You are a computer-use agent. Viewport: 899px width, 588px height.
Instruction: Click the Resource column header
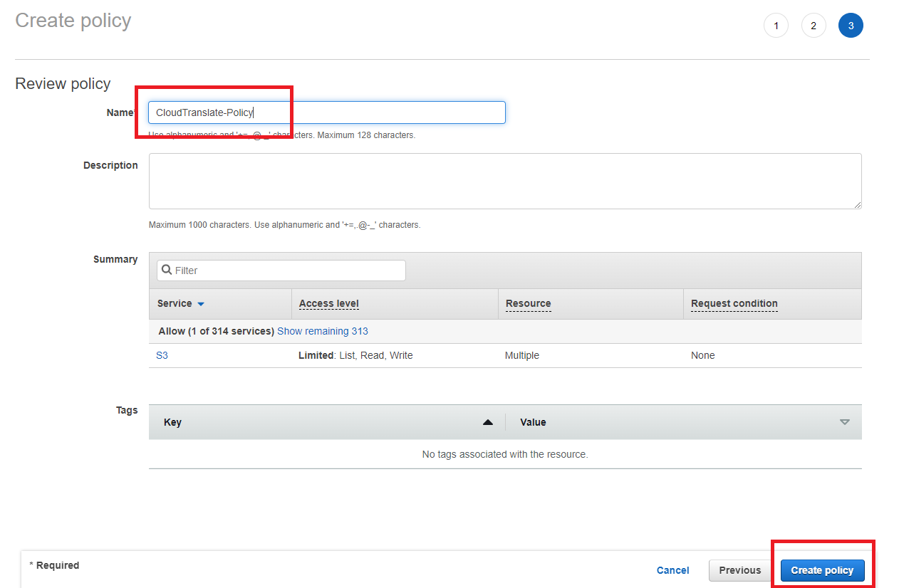pos(528,304)
